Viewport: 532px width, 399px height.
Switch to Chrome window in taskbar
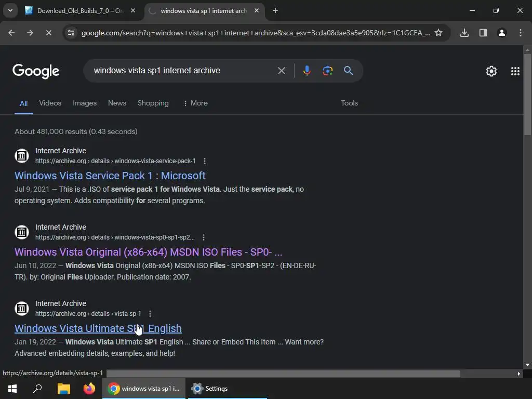click(x=144, y=389)
